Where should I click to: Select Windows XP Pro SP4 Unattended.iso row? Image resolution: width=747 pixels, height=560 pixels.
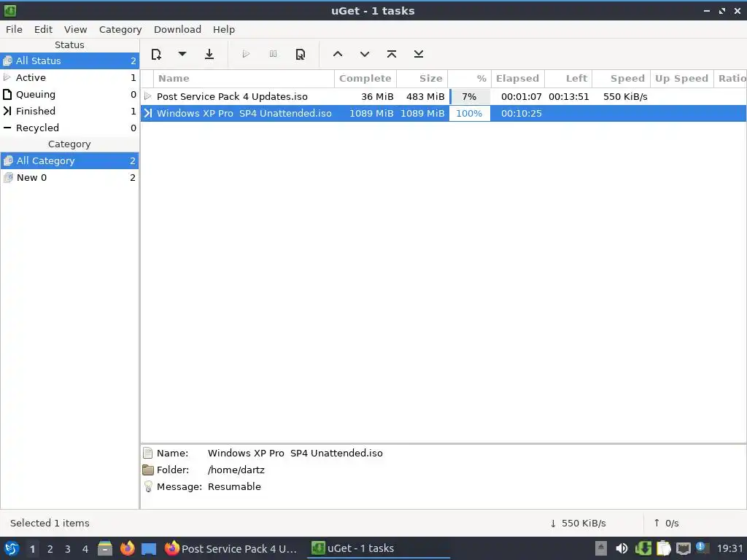tap(443, 113)
